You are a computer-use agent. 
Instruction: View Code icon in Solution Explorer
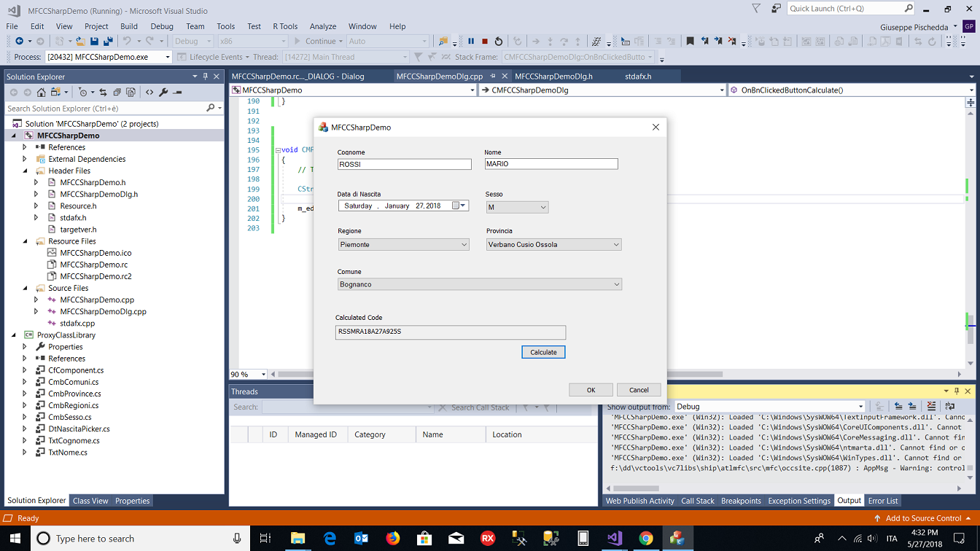[x=149, y=93]
